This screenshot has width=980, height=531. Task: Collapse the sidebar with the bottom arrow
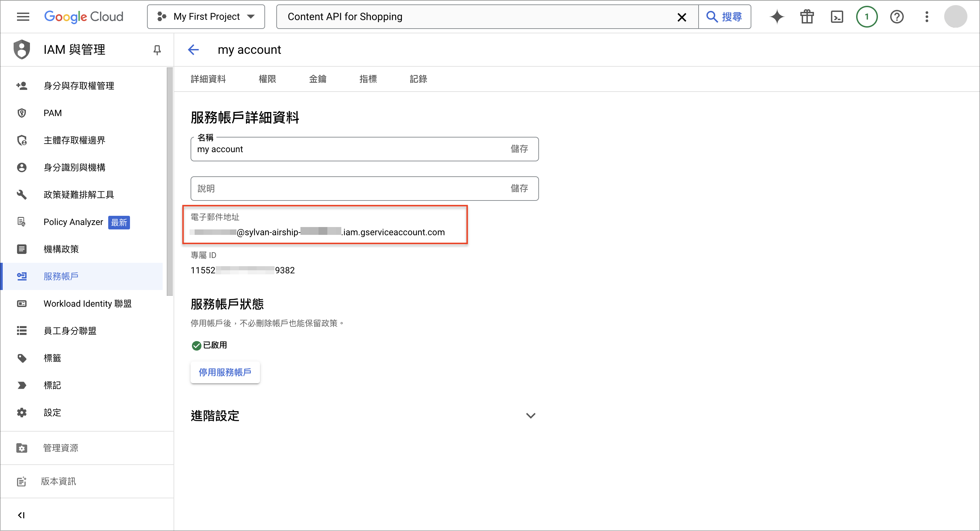click(x=21, y=515)
